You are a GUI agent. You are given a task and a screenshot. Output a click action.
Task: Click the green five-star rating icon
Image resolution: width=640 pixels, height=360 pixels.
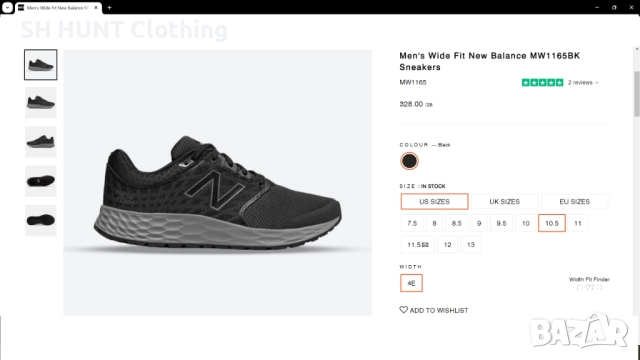pyautogui.click(x=542, y=82)
